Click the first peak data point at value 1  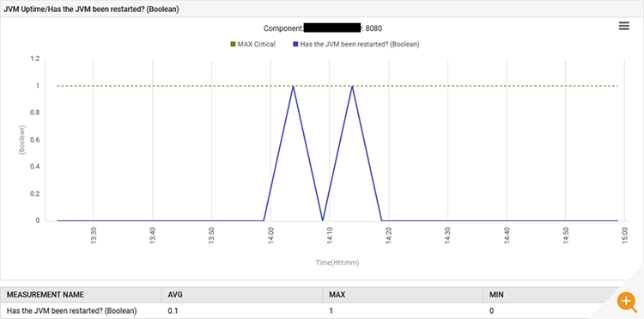click(293, 86)
